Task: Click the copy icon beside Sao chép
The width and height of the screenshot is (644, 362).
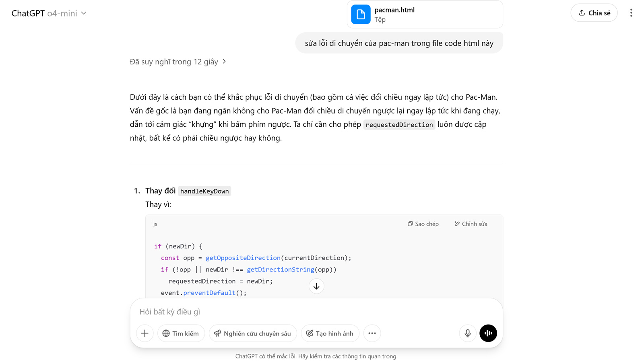Action: point(410,224)
